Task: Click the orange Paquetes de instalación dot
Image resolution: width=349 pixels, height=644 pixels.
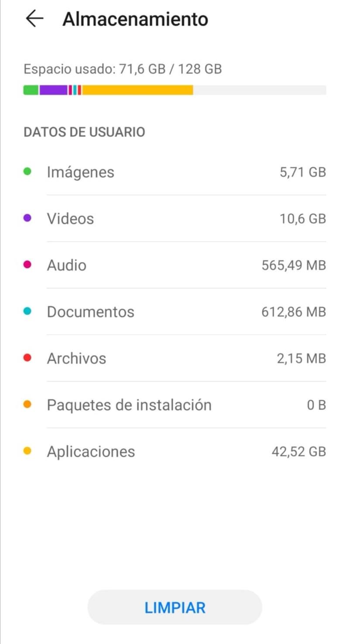Action: click(27, 405)
